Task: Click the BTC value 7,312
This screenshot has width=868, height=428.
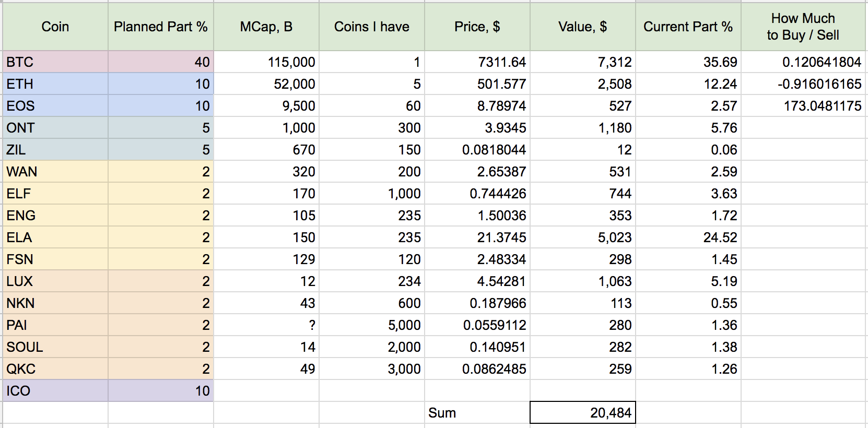Action: [583, 62]
